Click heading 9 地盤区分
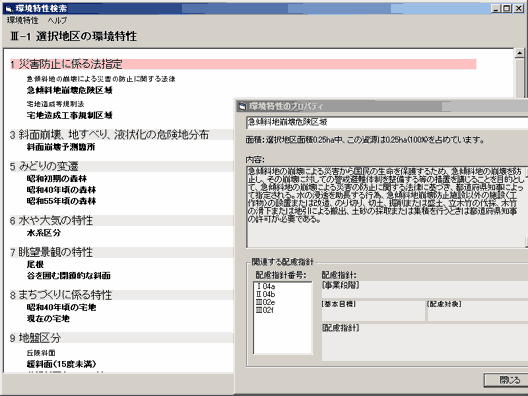Image resolution: width=528 pixels, height=396 pixels. click(122, 338)
